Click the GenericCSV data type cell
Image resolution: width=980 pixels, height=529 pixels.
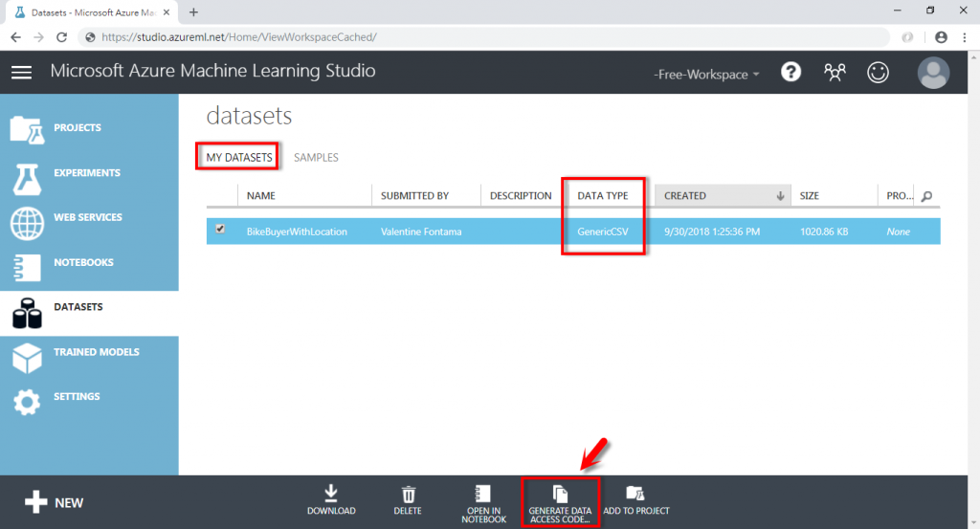coord(603,231)
